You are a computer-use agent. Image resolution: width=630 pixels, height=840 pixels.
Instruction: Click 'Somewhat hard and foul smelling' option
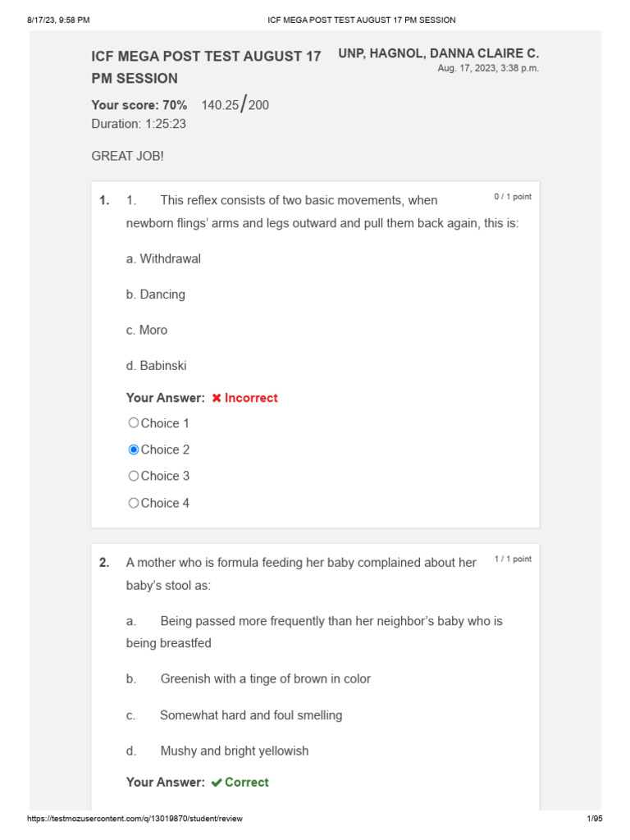tap(251, 715)
